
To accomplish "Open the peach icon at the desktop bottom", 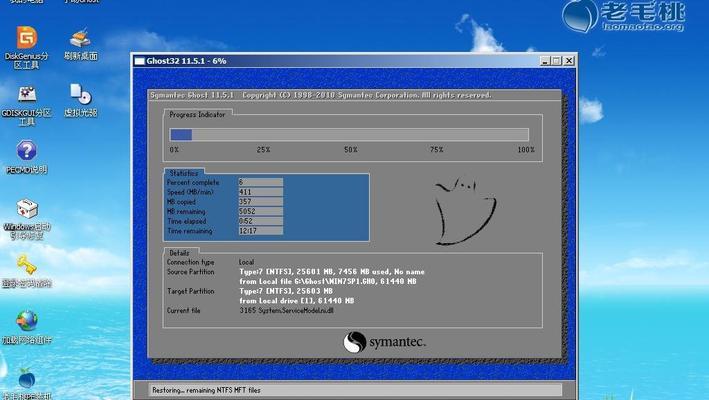I will pyautogui.click(x=27, y=378).
